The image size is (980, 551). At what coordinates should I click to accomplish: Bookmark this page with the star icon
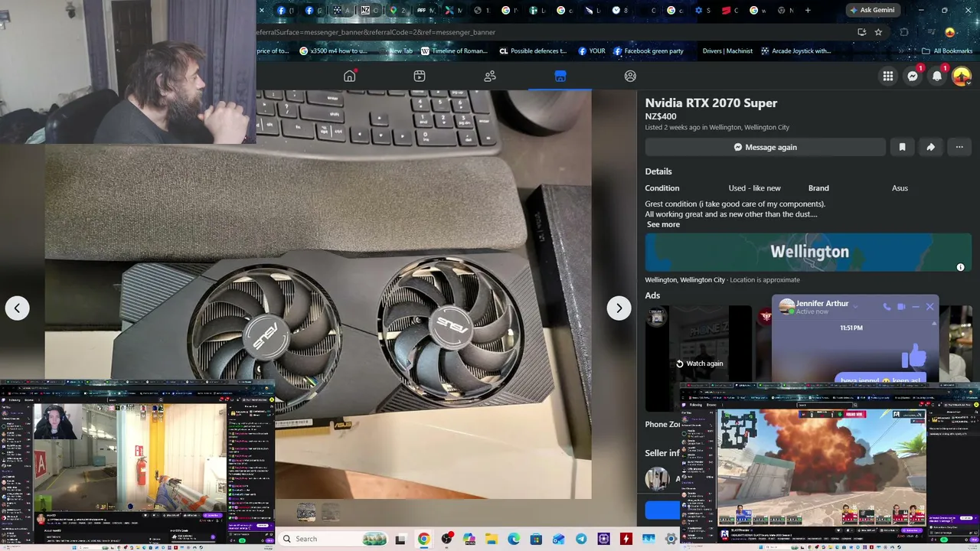878,32
